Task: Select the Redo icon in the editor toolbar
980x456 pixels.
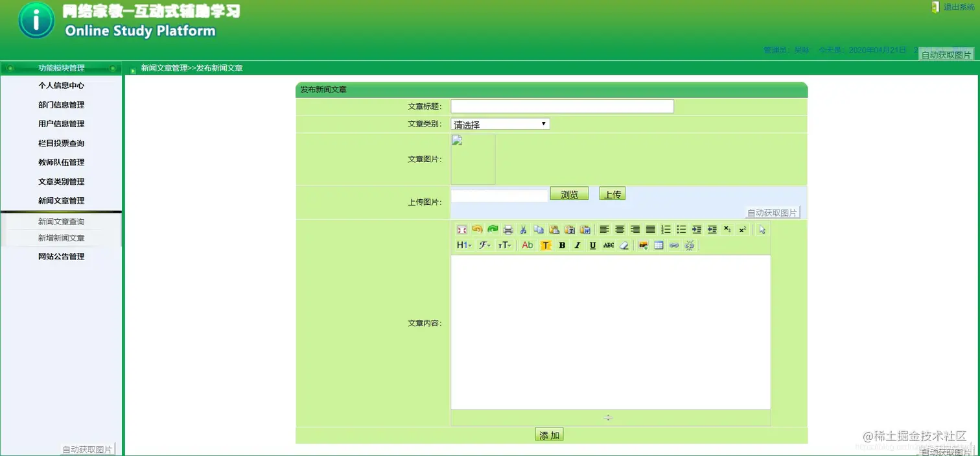Action: coord(493,229)
